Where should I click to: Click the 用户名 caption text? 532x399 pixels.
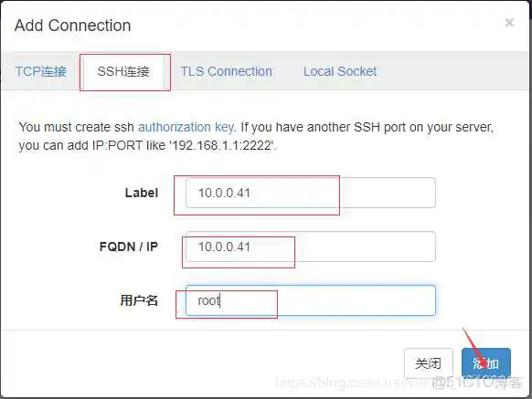click(x=139, y=300)
